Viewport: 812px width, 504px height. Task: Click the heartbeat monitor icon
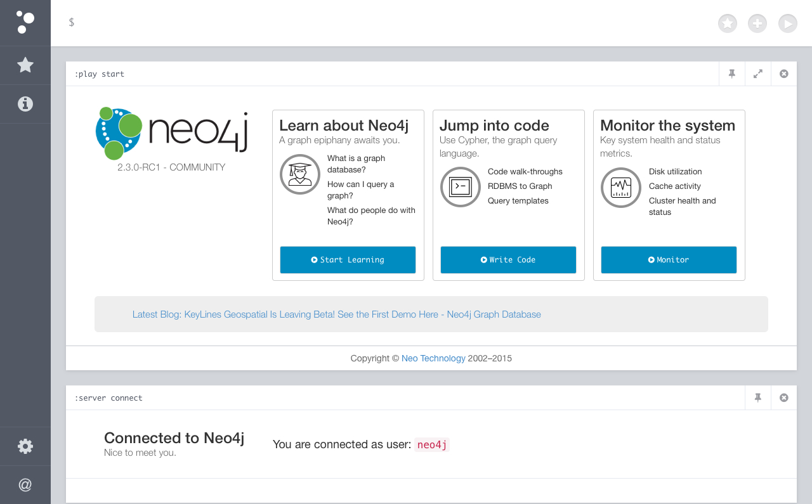click(621, 188)
